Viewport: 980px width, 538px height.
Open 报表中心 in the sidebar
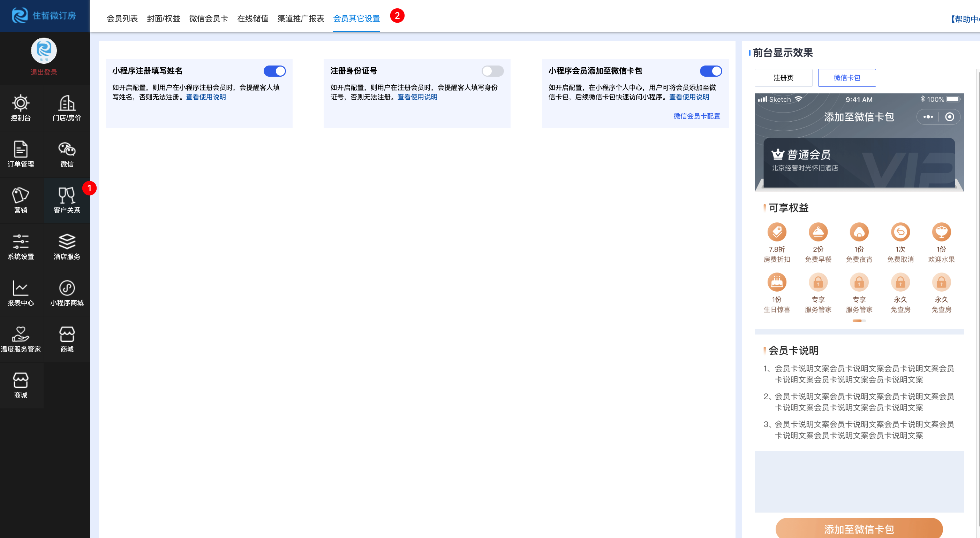pos(21,293)
